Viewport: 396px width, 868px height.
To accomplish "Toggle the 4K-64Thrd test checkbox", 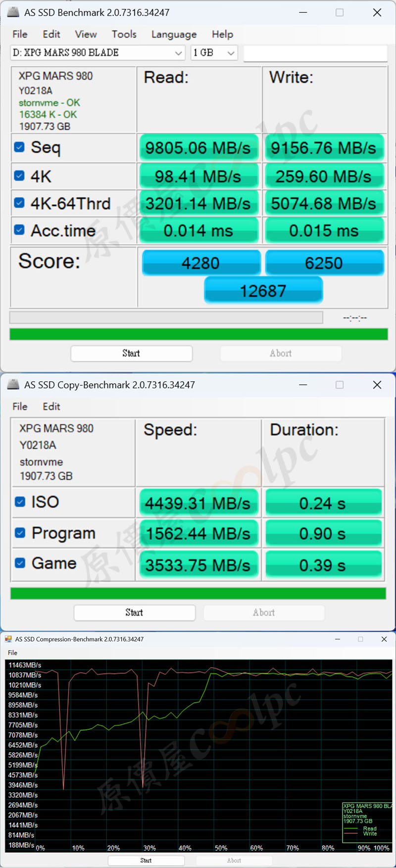I will (x=19, y=203).
